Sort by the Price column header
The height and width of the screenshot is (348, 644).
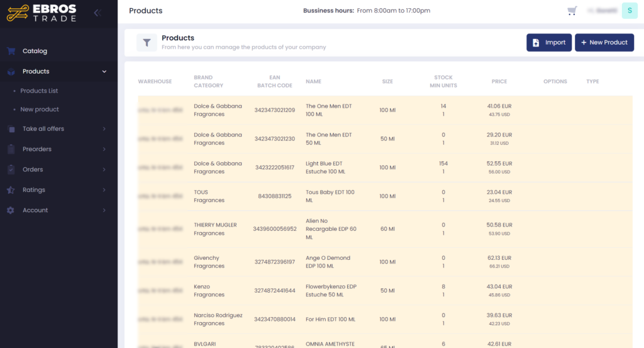coord(499,82)
